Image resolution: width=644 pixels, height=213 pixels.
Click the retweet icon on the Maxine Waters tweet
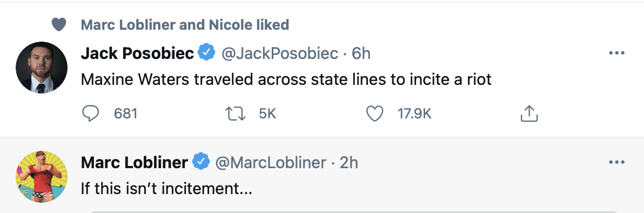point(236,114)
